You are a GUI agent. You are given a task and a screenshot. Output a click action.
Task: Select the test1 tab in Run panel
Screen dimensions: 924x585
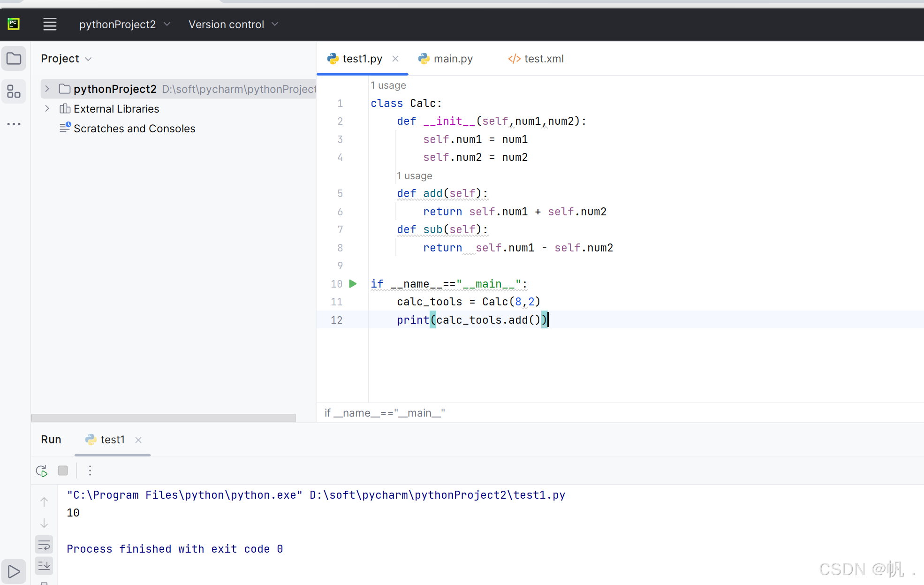(112, 440)
